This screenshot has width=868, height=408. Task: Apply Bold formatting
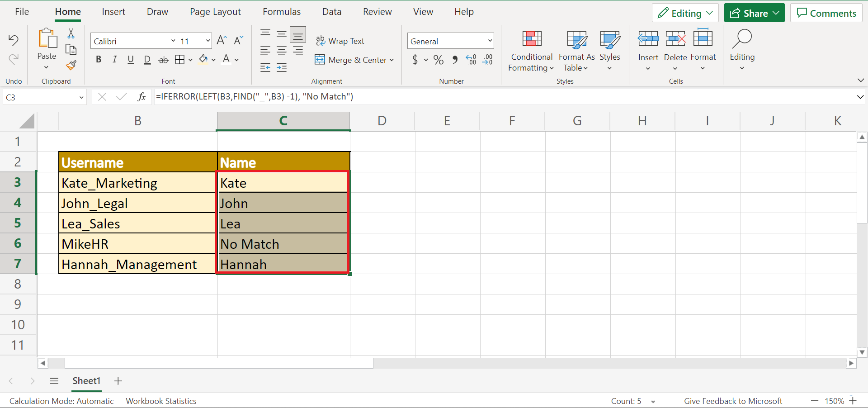coord(99,59)
